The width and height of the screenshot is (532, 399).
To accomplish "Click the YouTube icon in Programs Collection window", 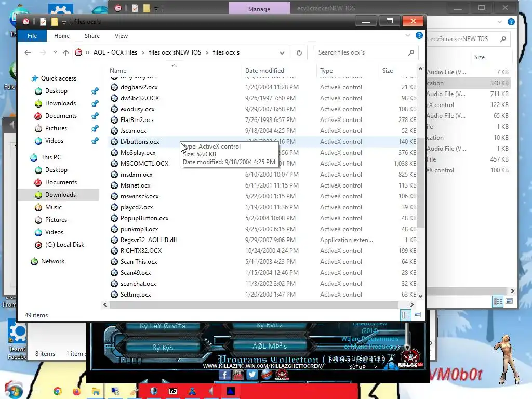I will click(238, 375).
